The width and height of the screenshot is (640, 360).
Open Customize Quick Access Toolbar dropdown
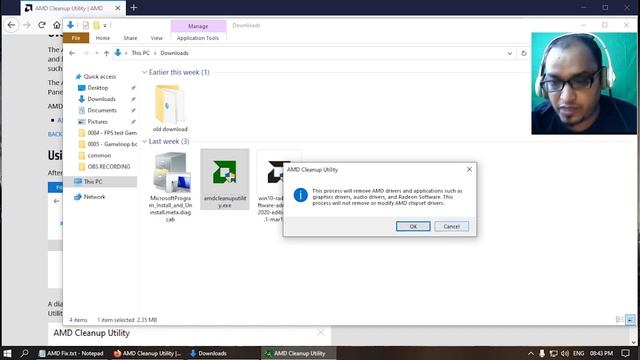click(105, 26)
